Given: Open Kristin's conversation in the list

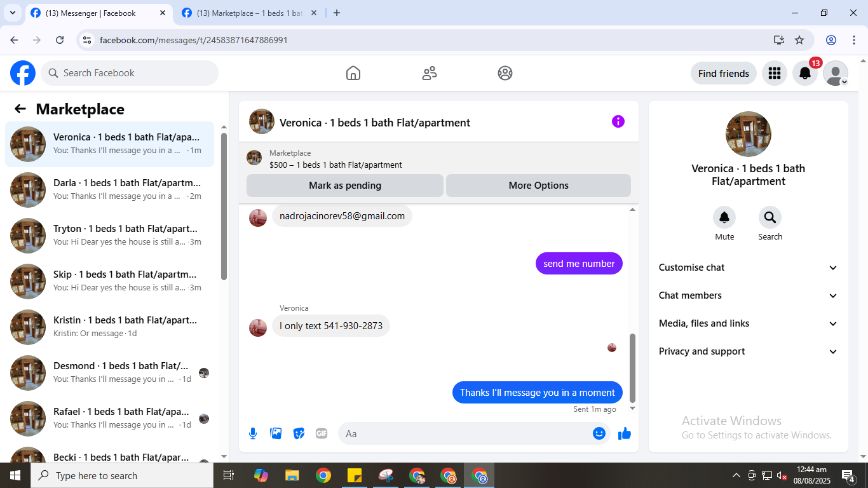Looking at the screenshot, I should (x=109, y=327).
